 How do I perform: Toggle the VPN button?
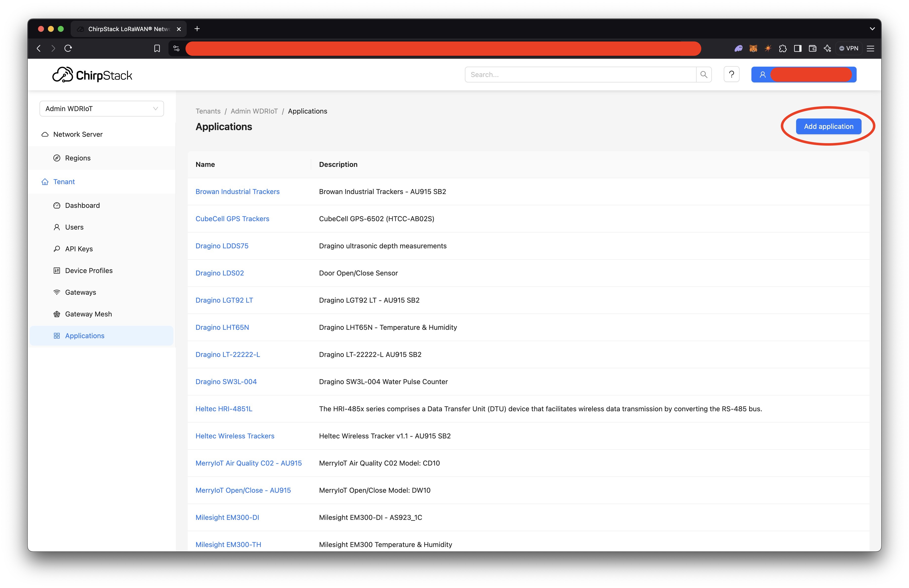[849, 48]
